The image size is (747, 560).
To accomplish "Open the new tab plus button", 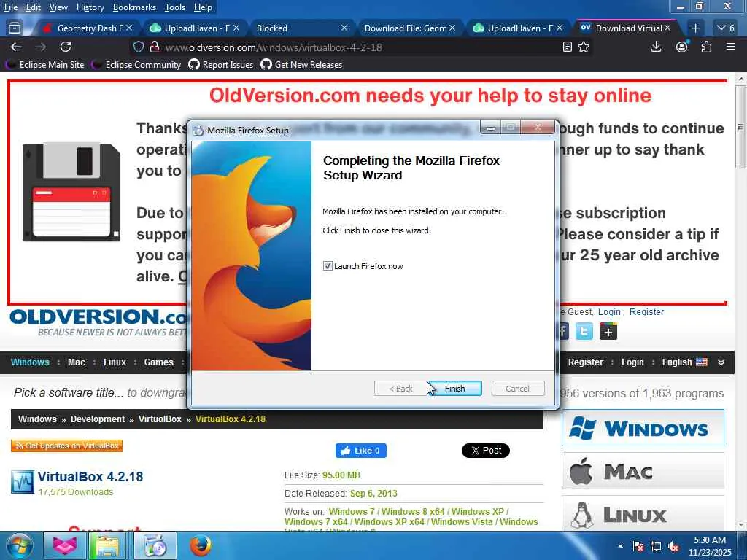I will (695, 28).
